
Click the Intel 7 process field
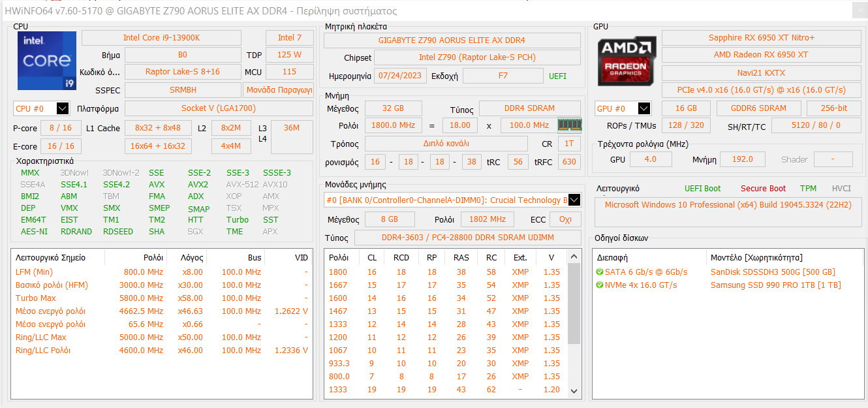tap(290, 38)
